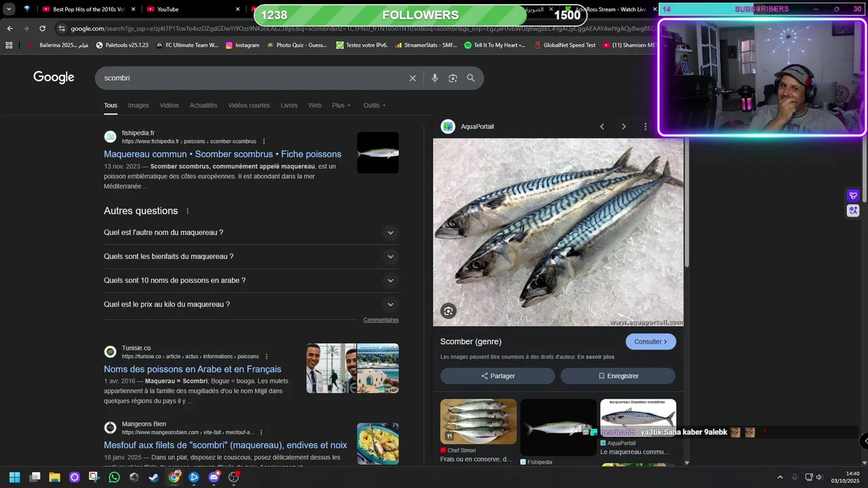Screen dimensions: 868x488
Task: Switch to the Vidéos tab
Action: click(170, 106)
